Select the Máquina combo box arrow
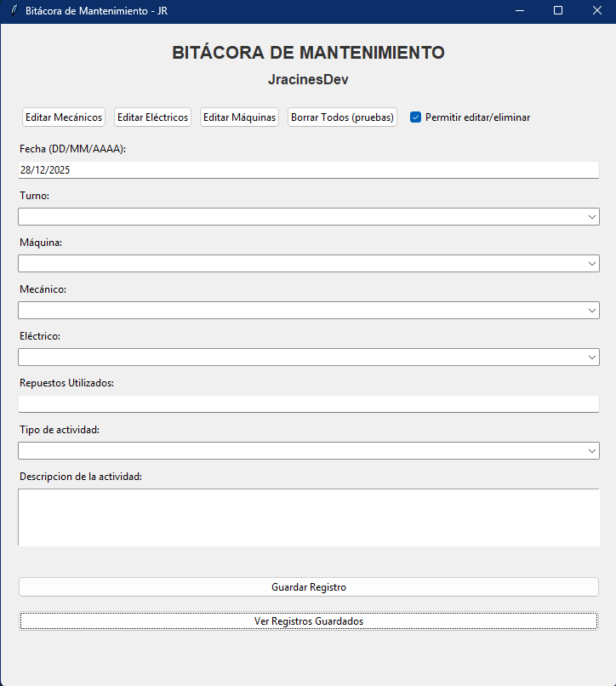The height and width of the screenshot is (686, 616). coord(592,263)
